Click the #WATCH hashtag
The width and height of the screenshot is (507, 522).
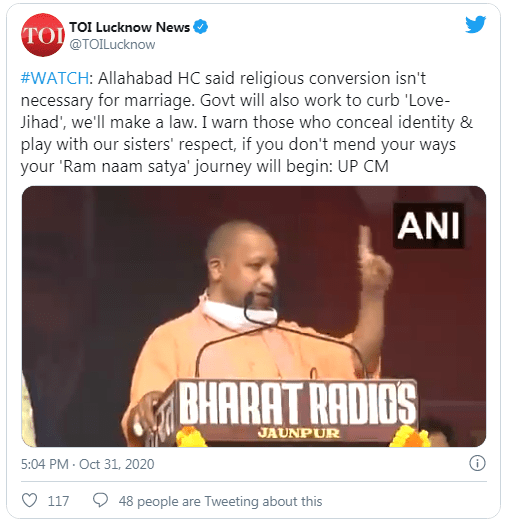55,79
